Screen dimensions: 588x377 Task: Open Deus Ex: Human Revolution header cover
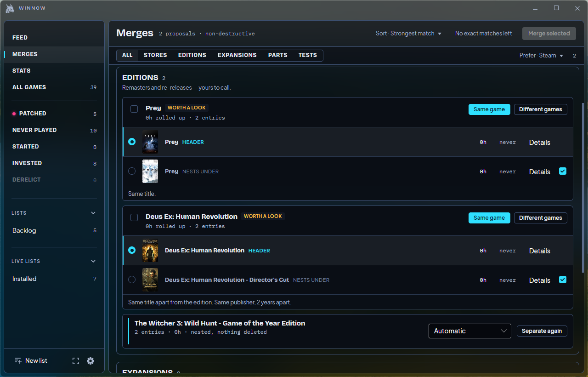150,251
